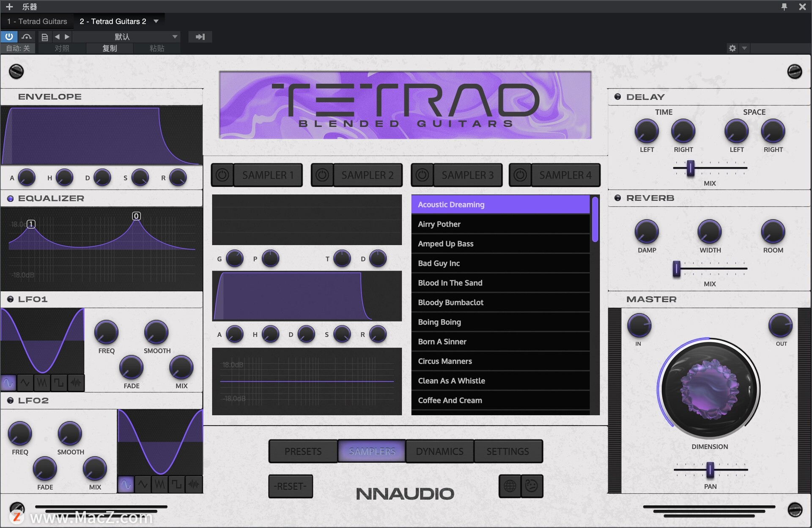
Task: Go to next preset arrow
Action: point(67,37)
